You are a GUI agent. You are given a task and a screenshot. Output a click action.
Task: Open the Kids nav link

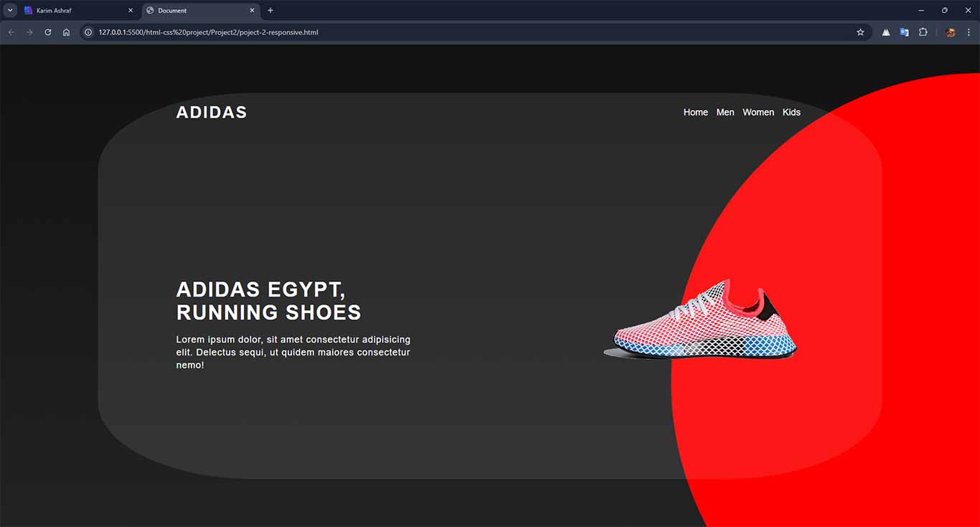pyautogui.click(x=791, y=112)
